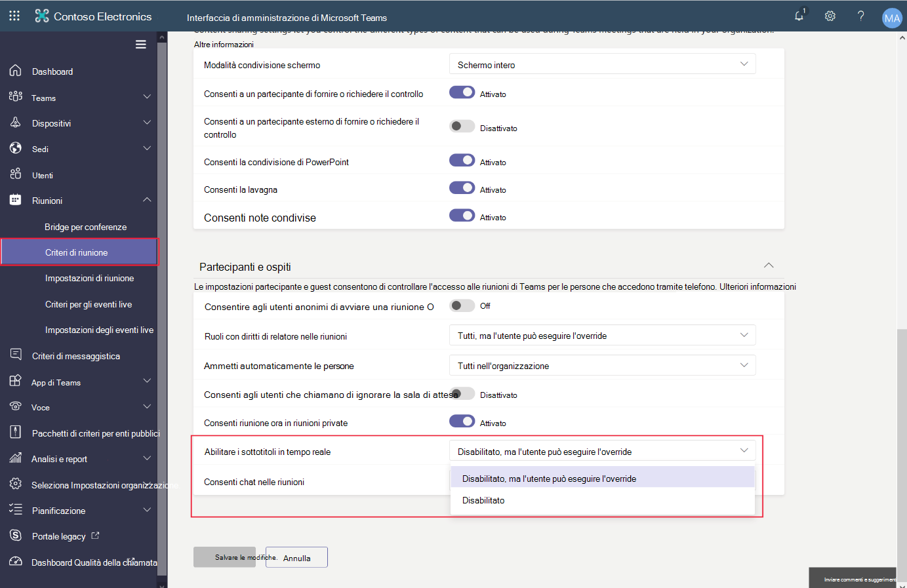This screenshot has width=907, height=588.
Task: Toggle anonymous users start meeting switch
Action: coord(462,305)
